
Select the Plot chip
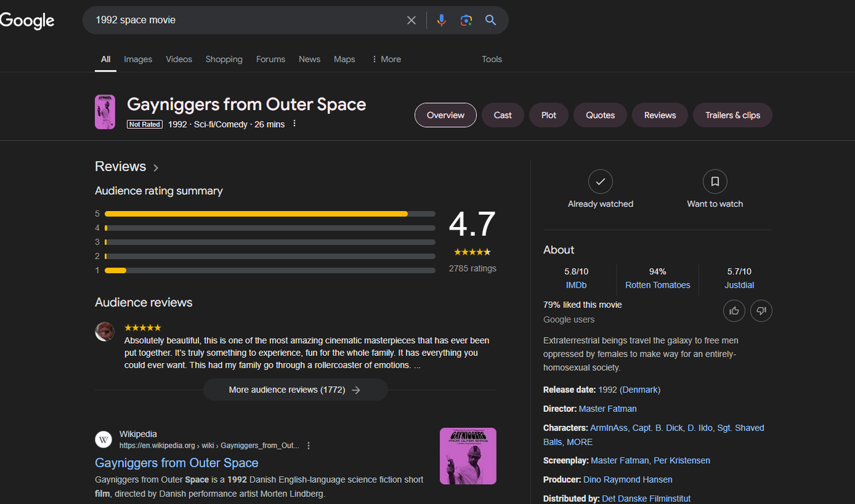click(x=549, y=115)
